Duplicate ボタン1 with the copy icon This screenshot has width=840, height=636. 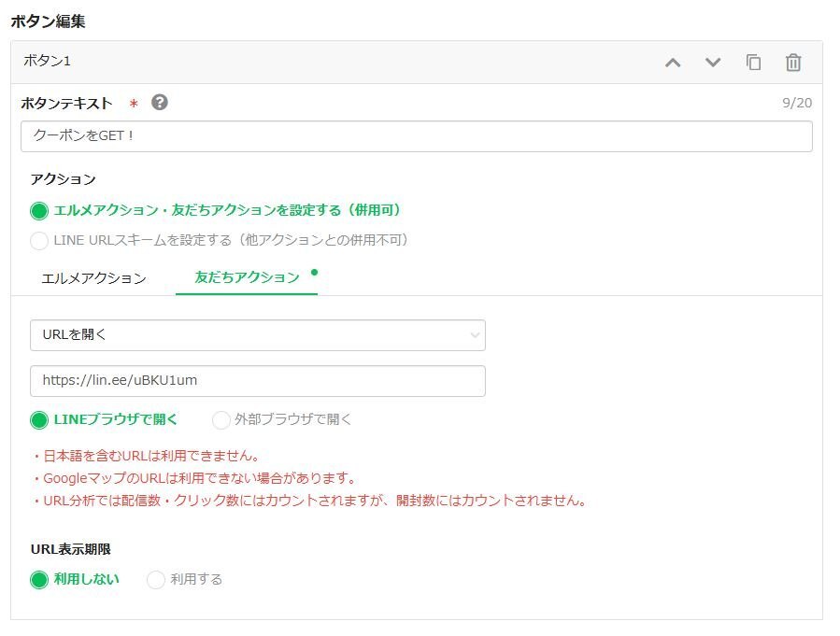[x=753, y=62]
